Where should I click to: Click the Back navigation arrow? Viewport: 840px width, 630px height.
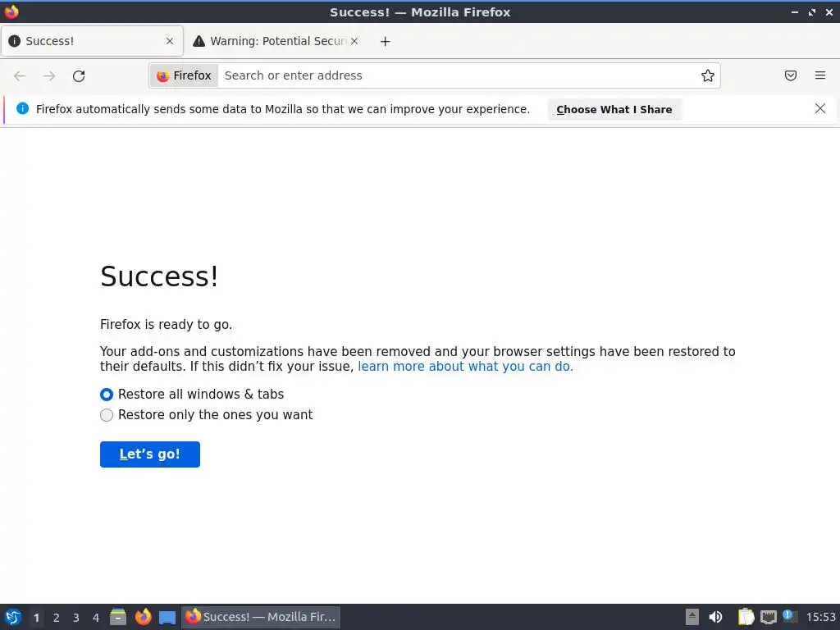(20, 76)
